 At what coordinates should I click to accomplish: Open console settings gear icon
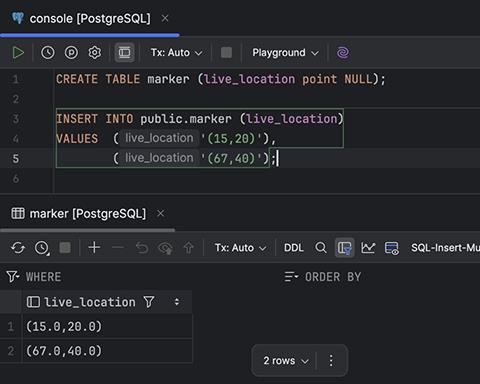[x=95, y=53]
